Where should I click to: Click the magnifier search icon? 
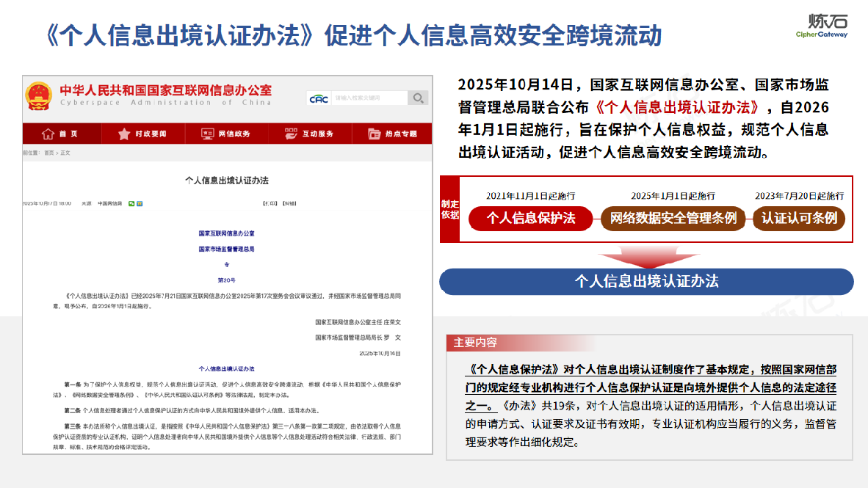coord(417,98)
